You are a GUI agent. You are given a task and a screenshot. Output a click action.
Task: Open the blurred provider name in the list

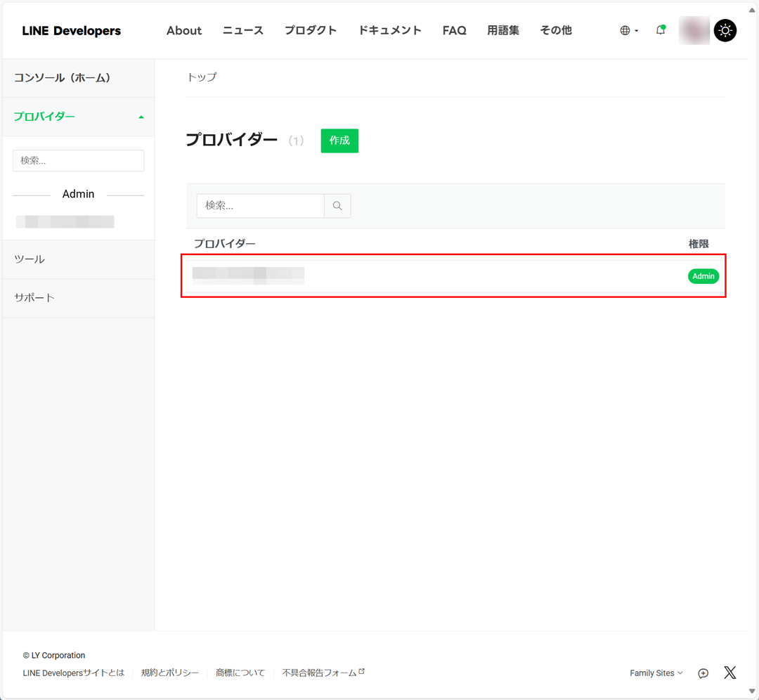pyautogui.click(x=248, y=276)
